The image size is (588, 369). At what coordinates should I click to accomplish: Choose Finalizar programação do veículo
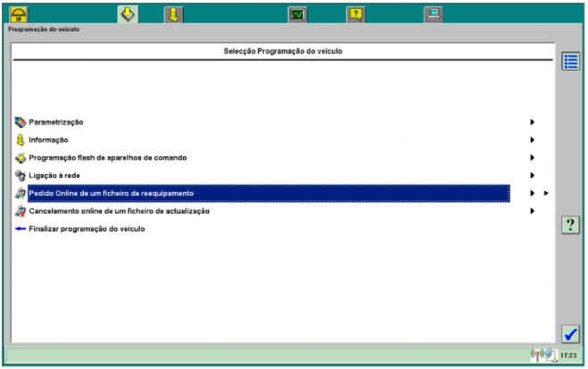(87, 229)
